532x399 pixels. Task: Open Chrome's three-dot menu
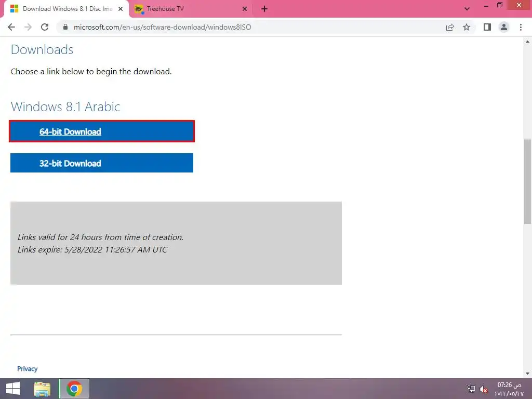(x=521, y=27)
